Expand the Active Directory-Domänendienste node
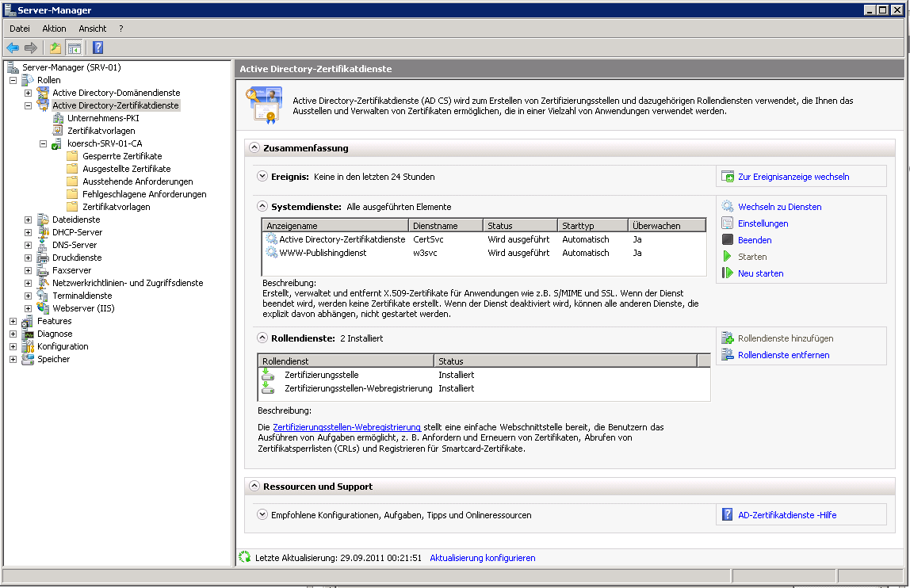Image resolution: width=910 pixels, height=588 pixels. pos(28,93)
